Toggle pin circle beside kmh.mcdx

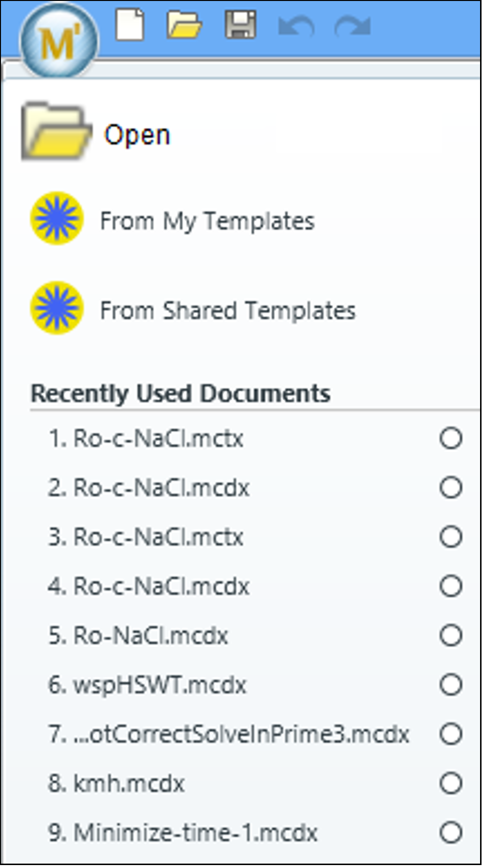click(451, 784)
